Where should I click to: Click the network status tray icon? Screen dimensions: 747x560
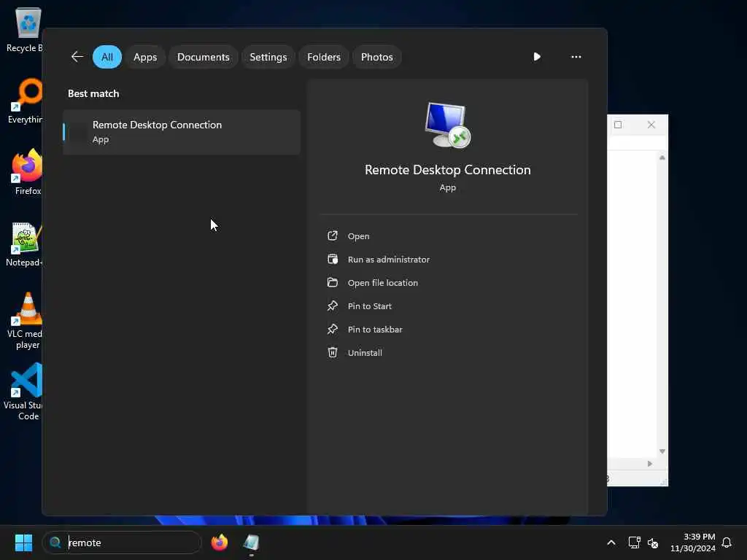pos(634,542)
